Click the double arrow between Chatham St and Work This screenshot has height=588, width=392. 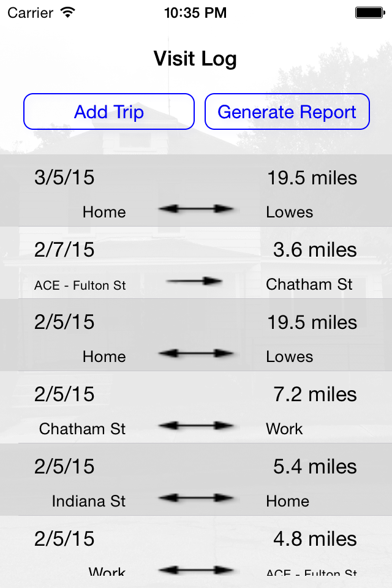tap(196, 426)
